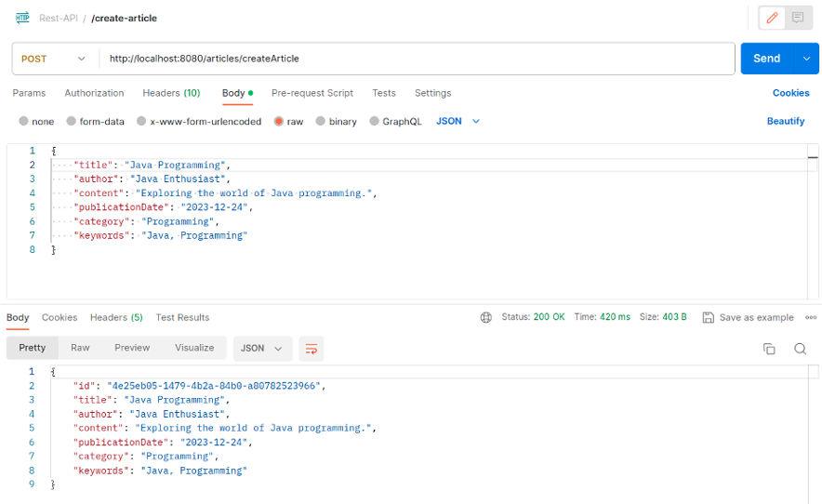Open the three-dot more options menu
This screenshot has height=504, width=822.
[811, 317]
